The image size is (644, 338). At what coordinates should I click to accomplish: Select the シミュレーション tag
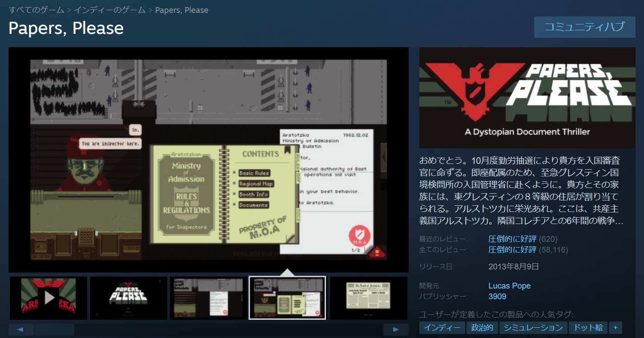pos(533,328)
